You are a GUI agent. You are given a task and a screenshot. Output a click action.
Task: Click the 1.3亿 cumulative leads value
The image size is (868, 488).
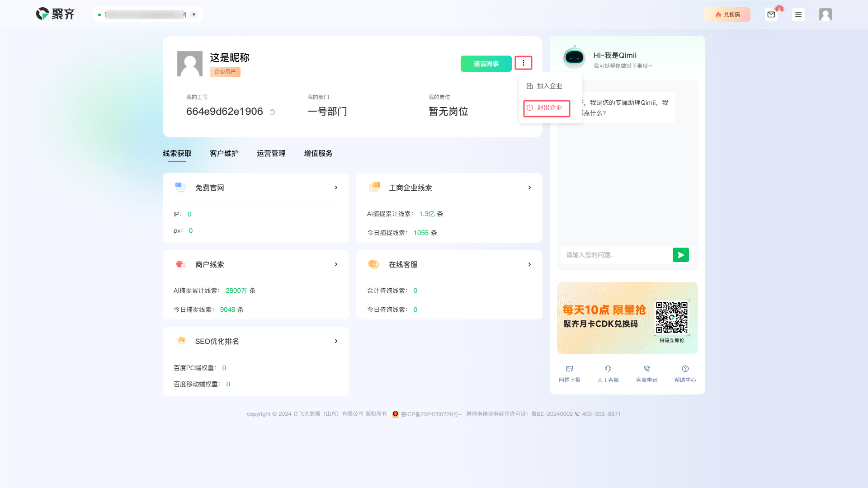(x=427, y=214)
